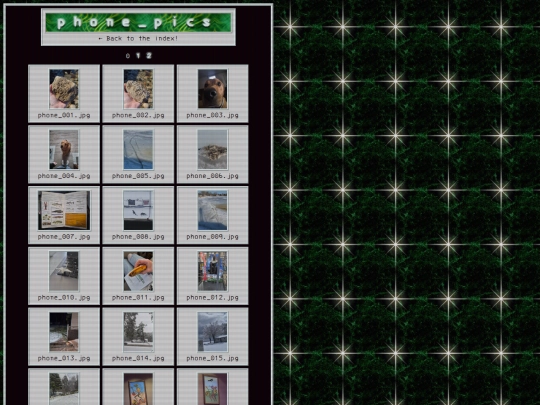Open the phone_007 open book thumbnail
Image resolution: width=540 pixels, height=405 pixels.
click(x=64, y=210)
